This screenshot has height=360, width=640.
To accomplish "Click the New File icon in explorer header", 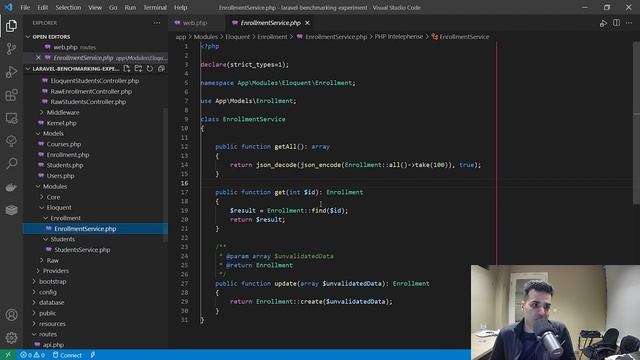I will (x=127, y=69).
